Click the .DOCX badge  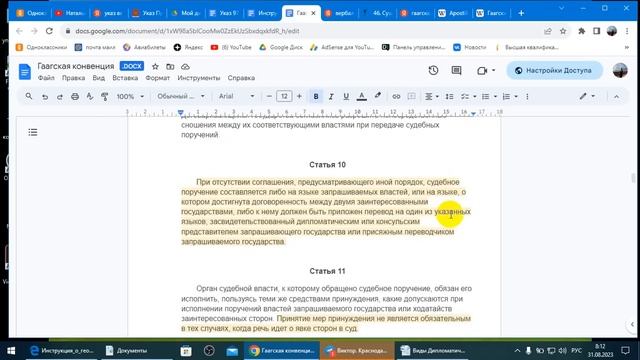132,66
